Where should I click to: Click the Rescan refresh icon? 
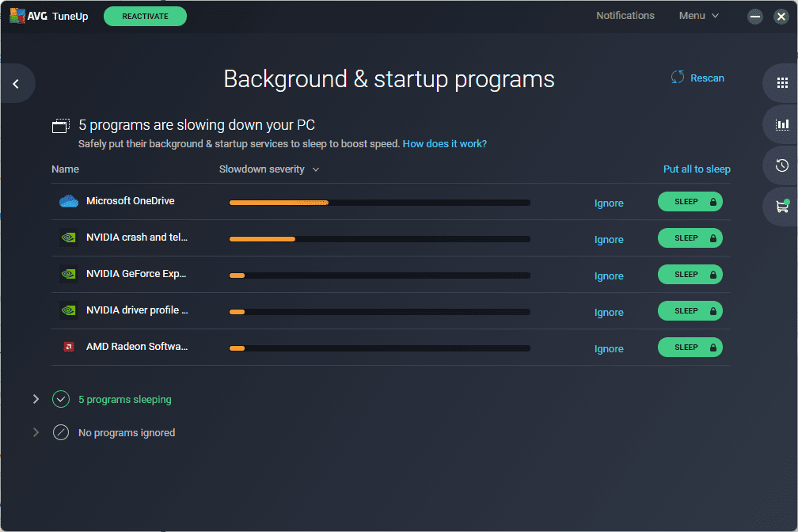tap(678, 78)
